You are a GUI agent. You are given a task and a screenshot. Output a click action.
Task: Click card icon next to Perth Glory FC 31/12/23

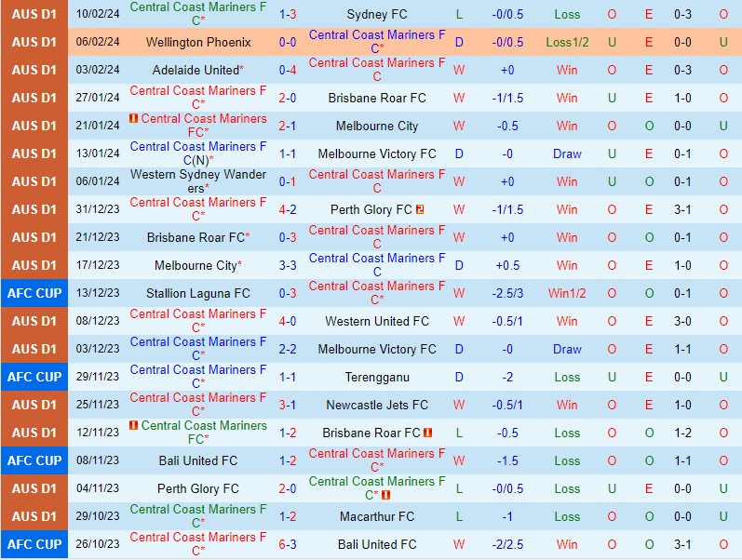pyautogui.click(x=420, y=209)
